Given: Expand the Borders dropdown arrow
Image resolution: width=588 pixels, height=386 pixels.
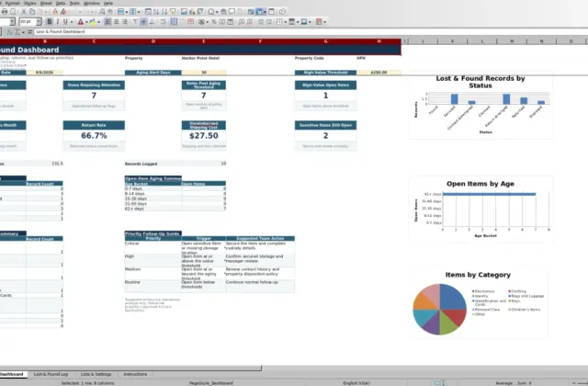Looking at the screenshot, I should (x=284, y=22).
